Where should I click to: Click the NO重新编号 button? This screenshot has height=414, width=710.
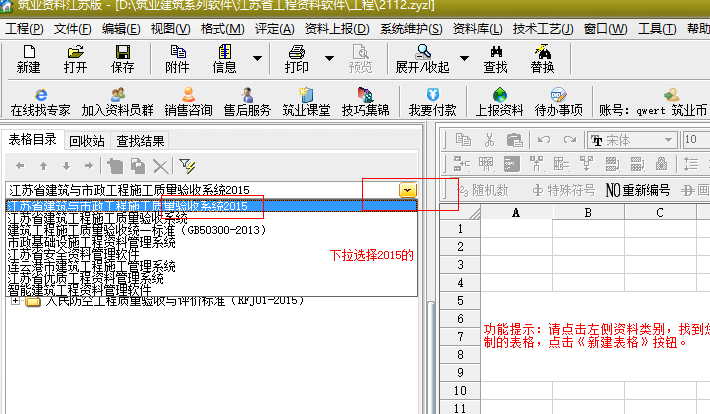[638, 189]
